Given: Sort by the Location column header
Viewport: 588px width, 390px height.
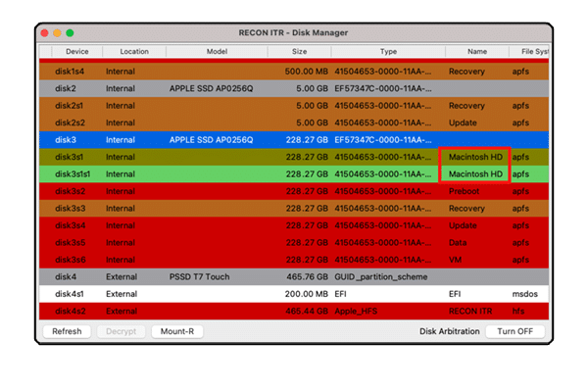Looking at the screenshot, I should point(134,51).
